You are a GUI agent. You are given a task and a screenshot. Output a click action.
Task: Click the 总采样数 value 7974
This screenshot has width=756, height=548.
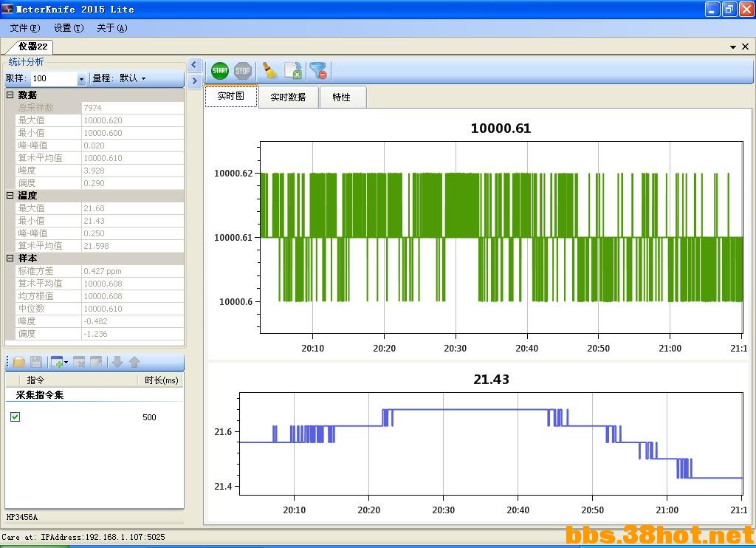click(x=133, y=108)
